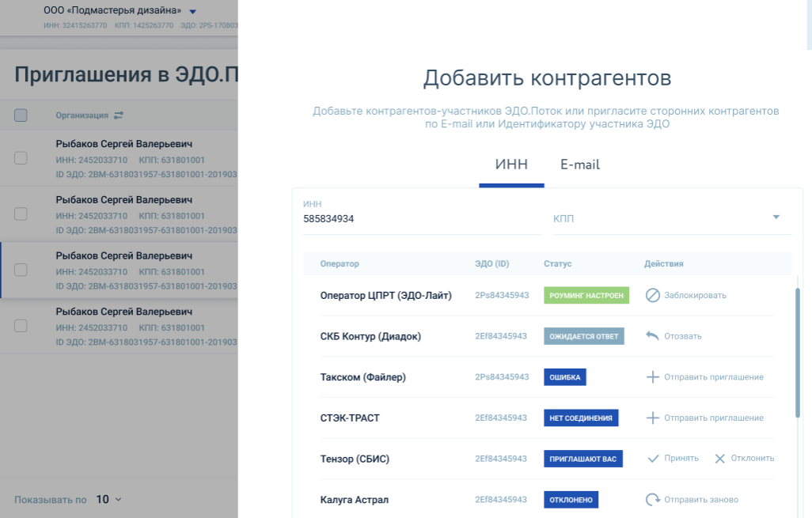Click the ИНН input field with 585834934
Screen dimensions: 812x518
click(419, 219)
